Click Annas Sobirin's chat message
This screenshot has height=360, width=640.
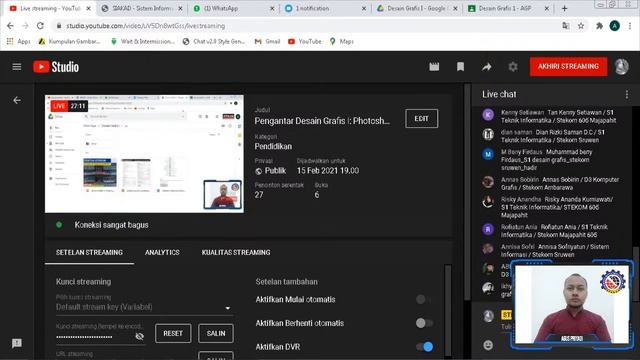point(560,184)
